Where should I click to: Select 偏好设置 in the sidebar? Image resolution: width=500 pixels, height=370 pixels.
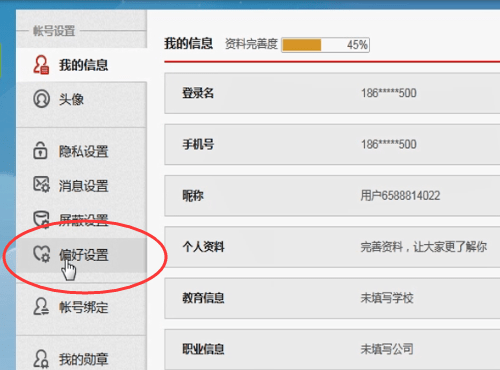(82, 255)
